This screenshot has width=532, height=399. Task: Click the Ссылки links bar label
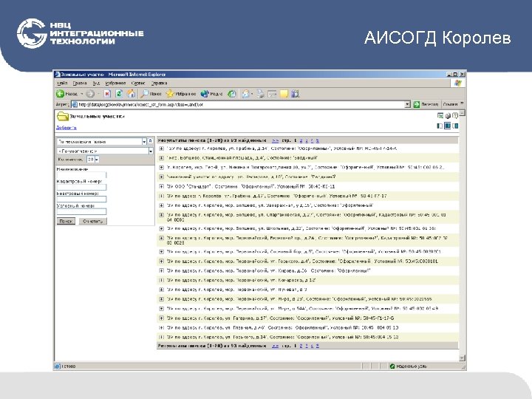[x=450, y=104]
